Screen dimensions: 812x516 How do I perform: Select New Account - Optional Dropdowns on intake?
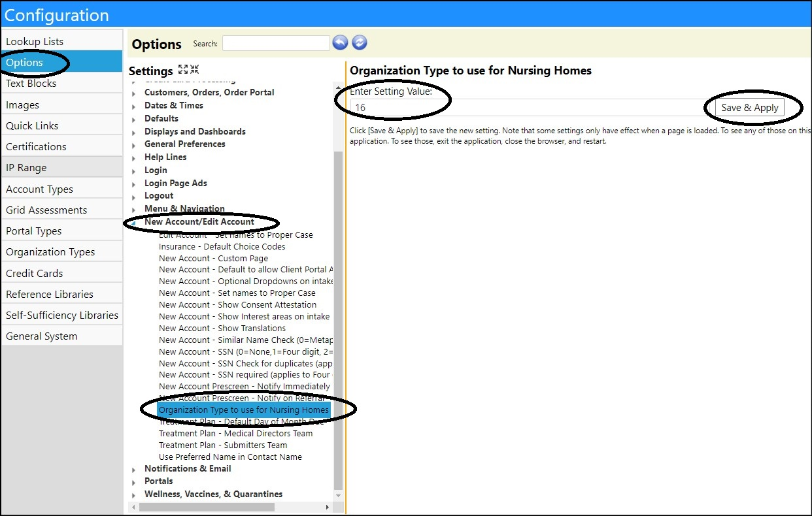click(x=246, y=281)
